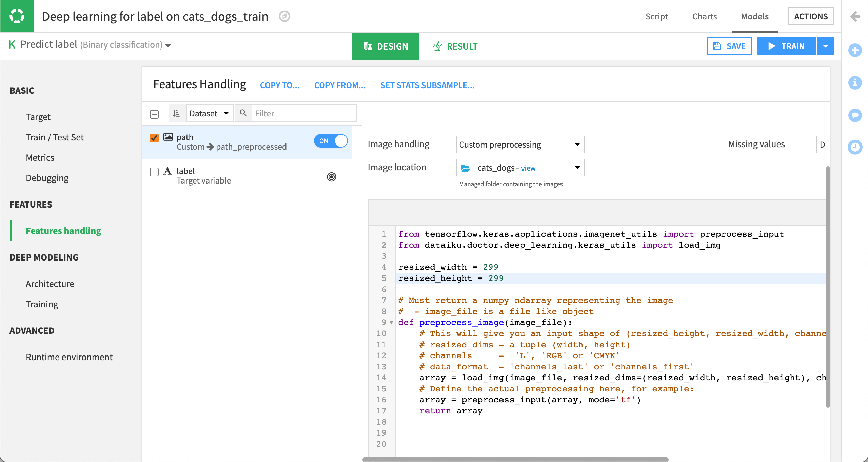Open discussions via the chat bubble icon

(x=855, y=115)
